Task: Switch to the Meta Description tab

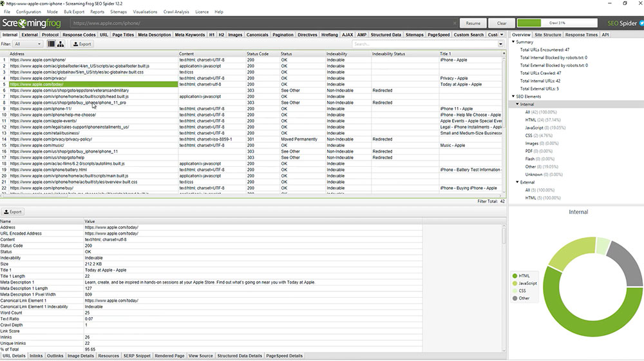Action: point(155,35)
